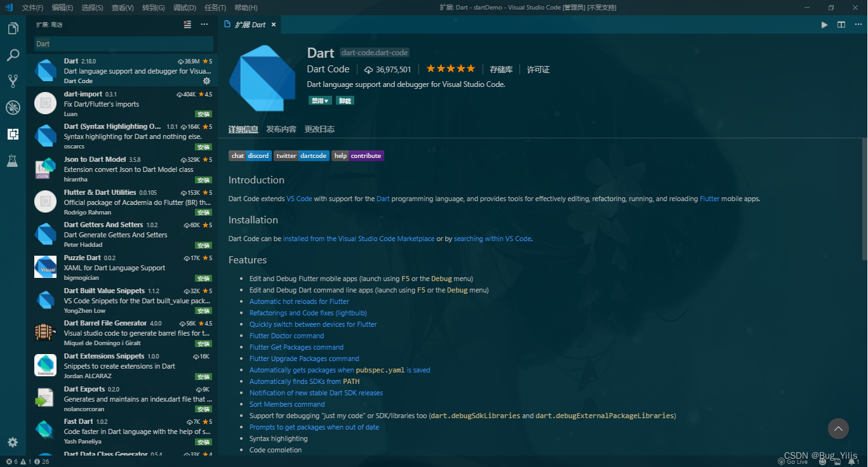This screenshot has height=467, width=868.
Task: Open Sort Members command link
Action: click(287, 404)
